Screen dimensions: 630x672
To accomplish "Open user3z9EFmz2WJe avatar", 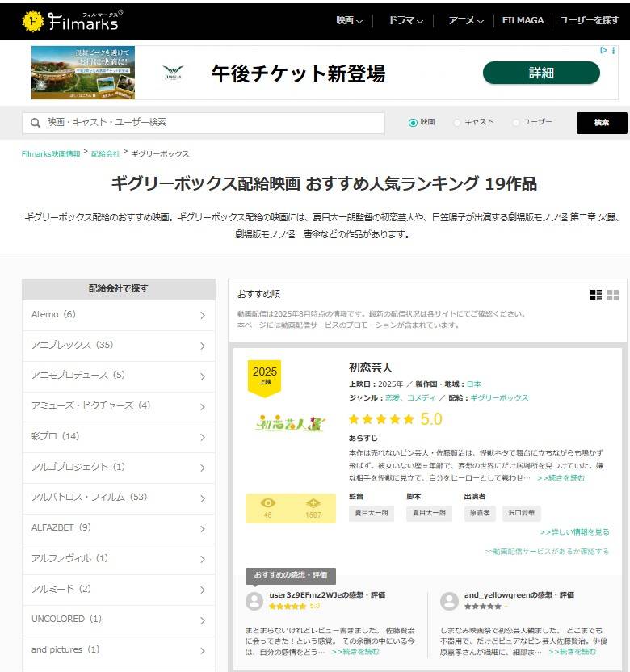I will 254,601.
